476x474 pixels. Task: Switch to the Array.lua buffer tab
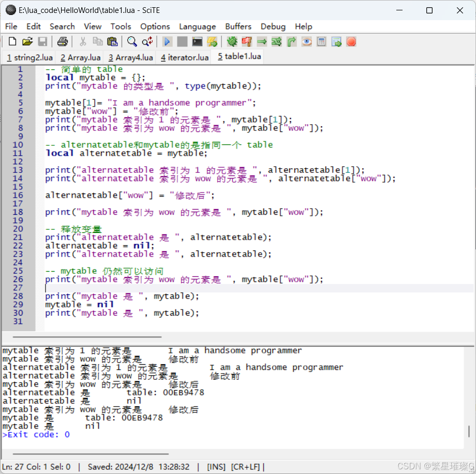(80, 57)
